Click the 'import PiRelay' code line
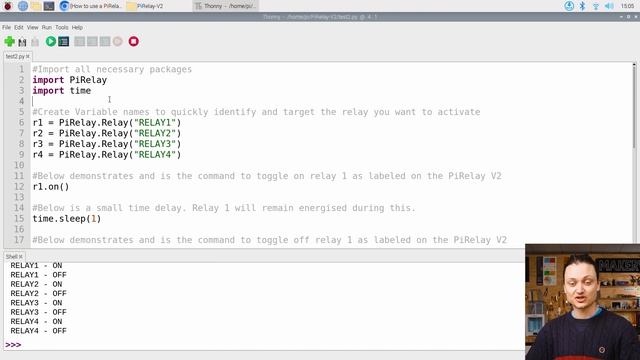The height and width of the screenshot is (360, 640). 70,80
